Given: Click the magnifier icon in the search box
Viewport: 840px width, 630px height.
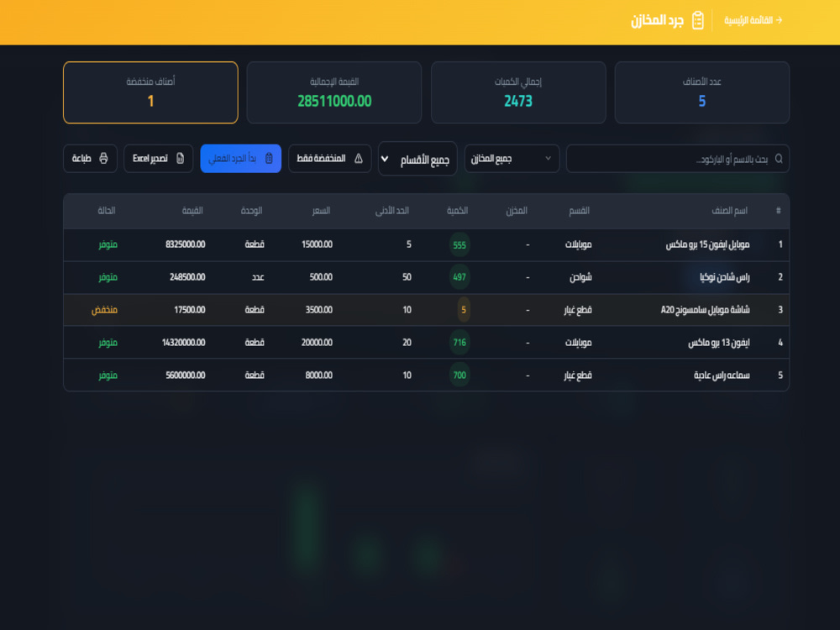Looking at the screenshot, I should coord(779,159).
